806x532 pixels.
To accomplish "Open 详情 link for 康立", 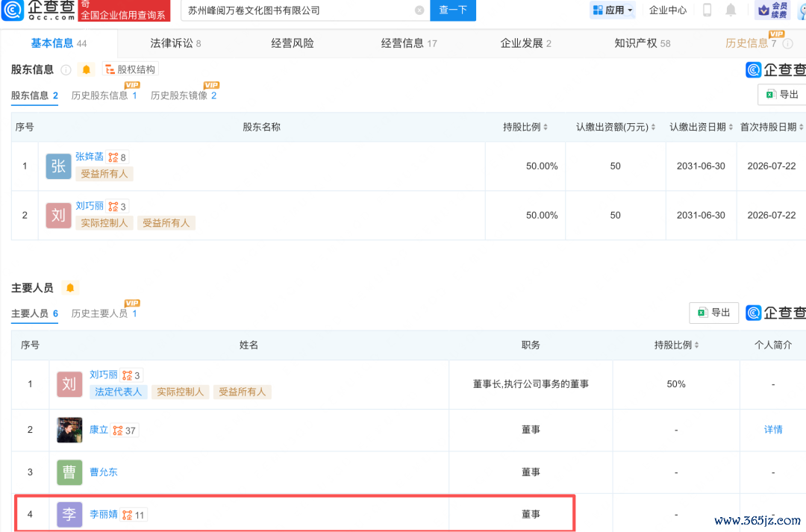I will [773, 430].
